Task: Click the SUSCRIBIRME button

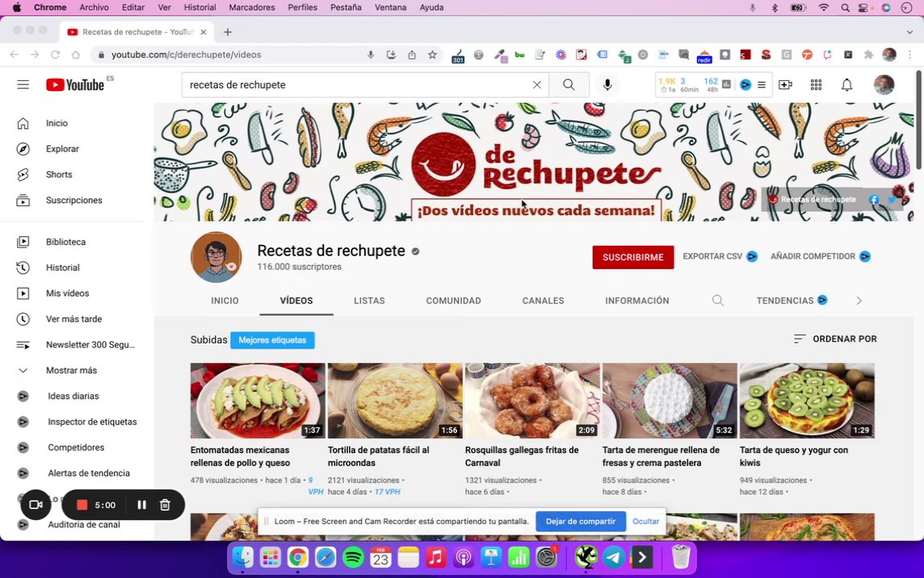Action: pyautogui.click(x=633, y=257)
